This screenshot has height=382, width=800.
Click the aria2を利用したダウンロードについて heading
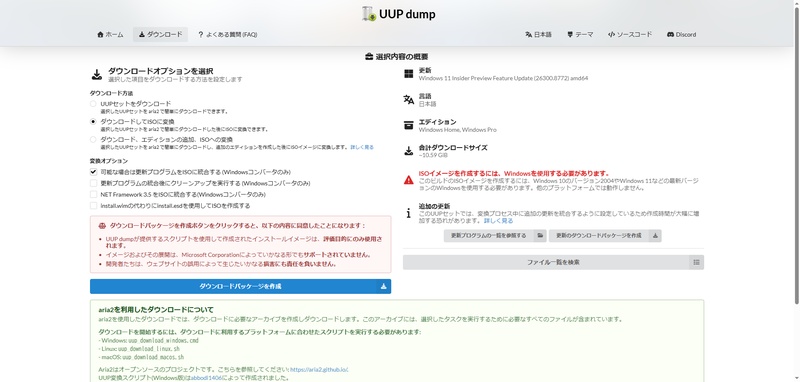click(x=156, y=310)
